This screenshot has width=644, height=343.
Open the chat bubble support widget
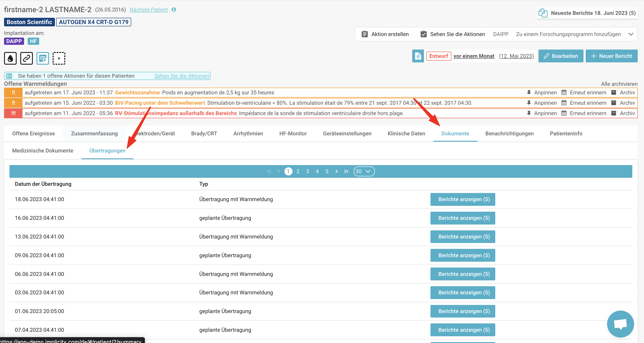tap(620, 324)
